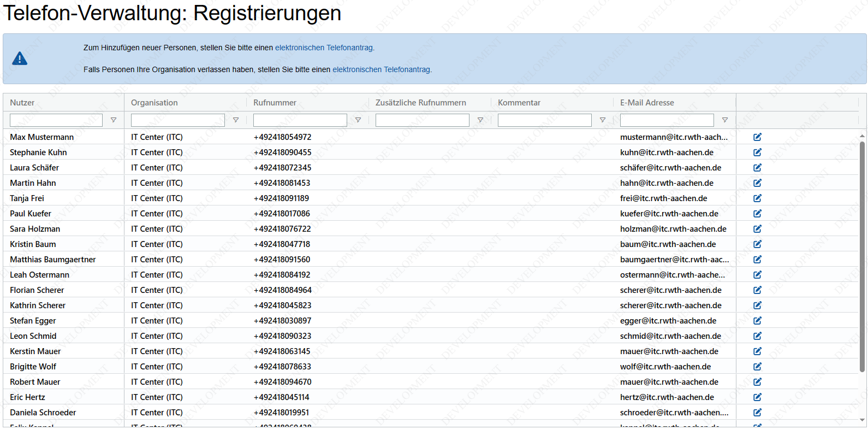This screenshot has height=429, width=868.
Task: Sort by E-Mail Adresse column header
Action: coord(647,103)
